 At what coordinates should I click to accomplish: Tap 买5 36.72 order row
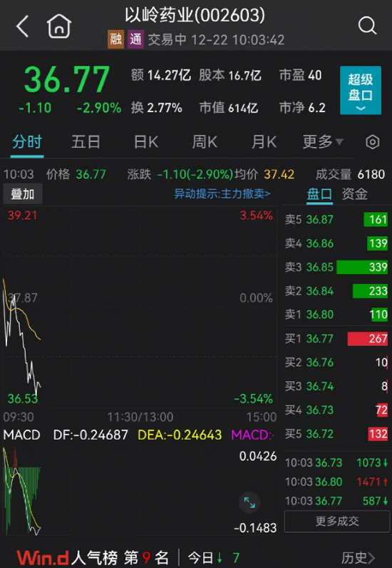pos(336,434)
